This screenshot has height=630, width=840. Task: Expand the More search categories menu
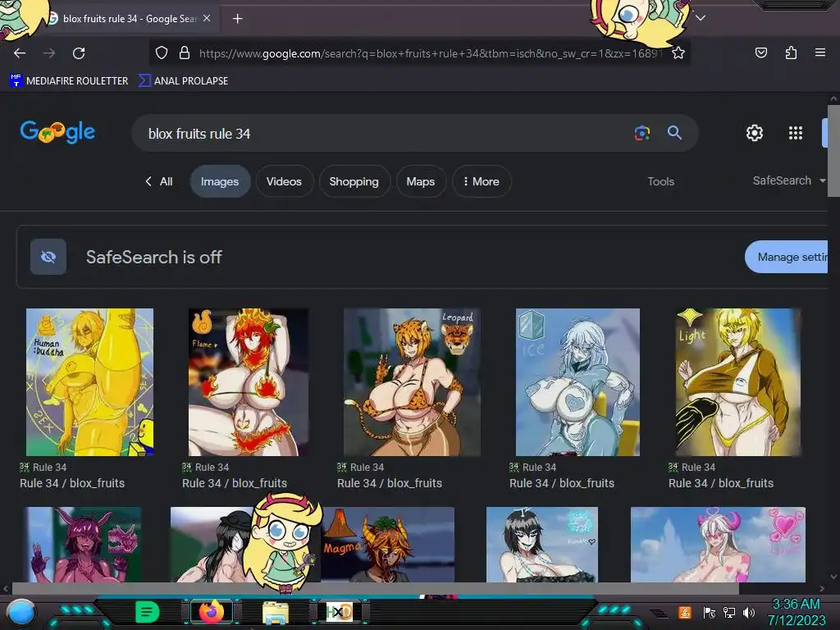[x=481, y=181]
